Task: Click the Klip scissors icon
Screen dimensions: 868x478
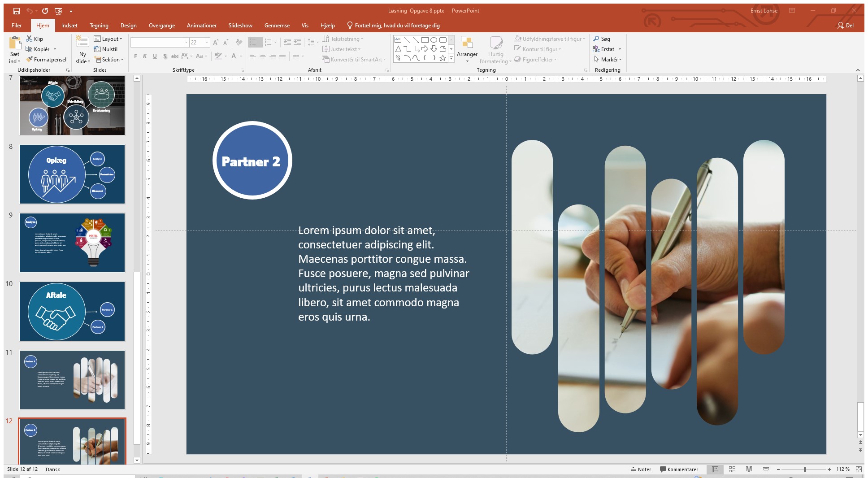Action: coord(30,39)
